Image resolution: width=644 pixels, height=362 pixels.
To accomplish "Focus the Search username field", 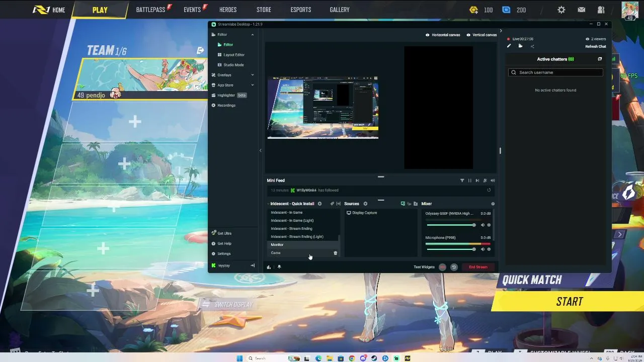I will click(555, 72).
